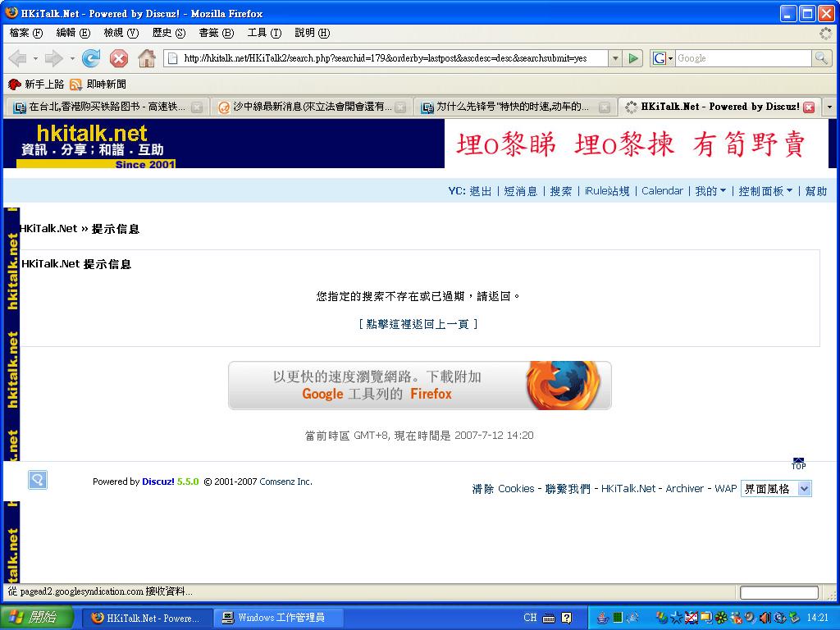840x630 pixels.
Task: Click the RSS icon for 即時新聞 bookmark
Action: coord(76,84)
